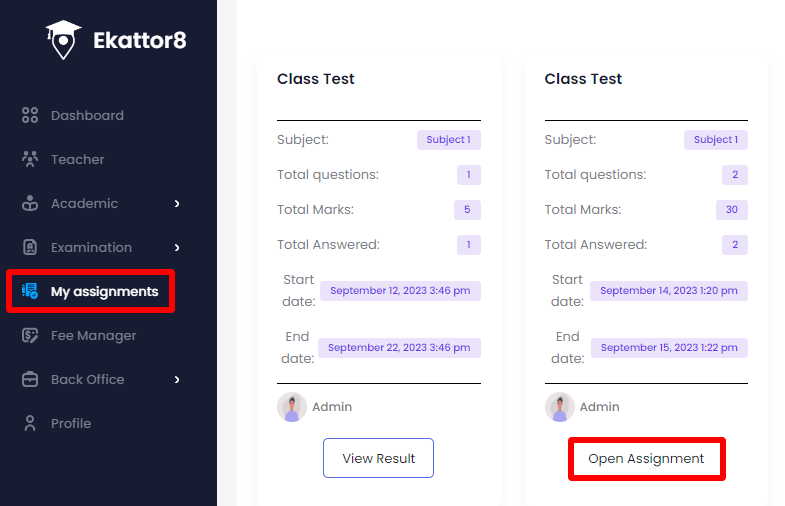The width and height of the screenshot is (785, 506).
Task: Click the Back Office briefcase icon
Action: point(30,379)
